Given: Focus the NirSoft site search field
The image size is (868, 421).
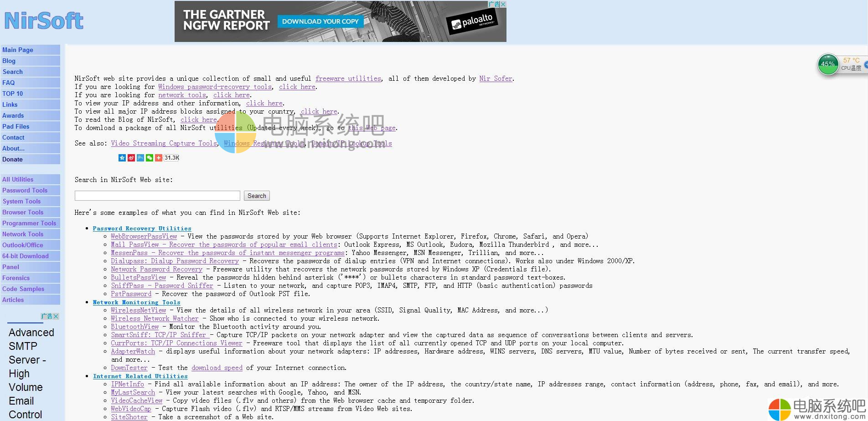Looking at the screenshot, I should point(157,196).
